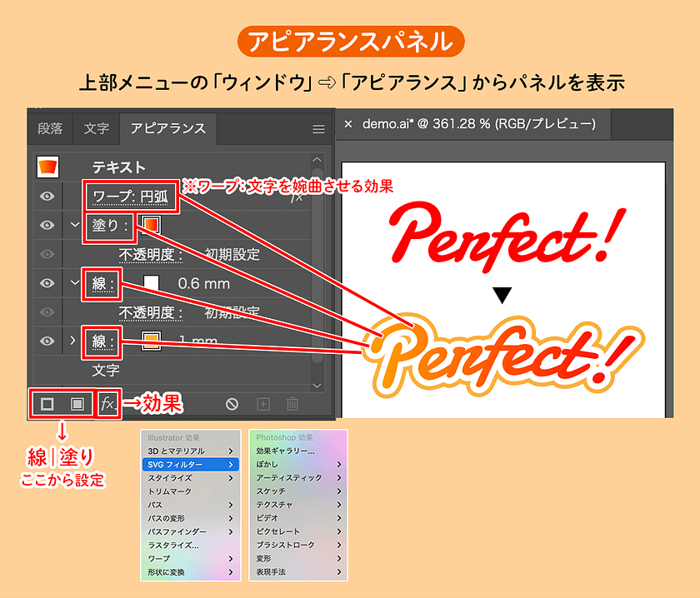Open the Appearance panel hamburger menu
This screenshot has width=700, height=598.
tap(317, 129)
